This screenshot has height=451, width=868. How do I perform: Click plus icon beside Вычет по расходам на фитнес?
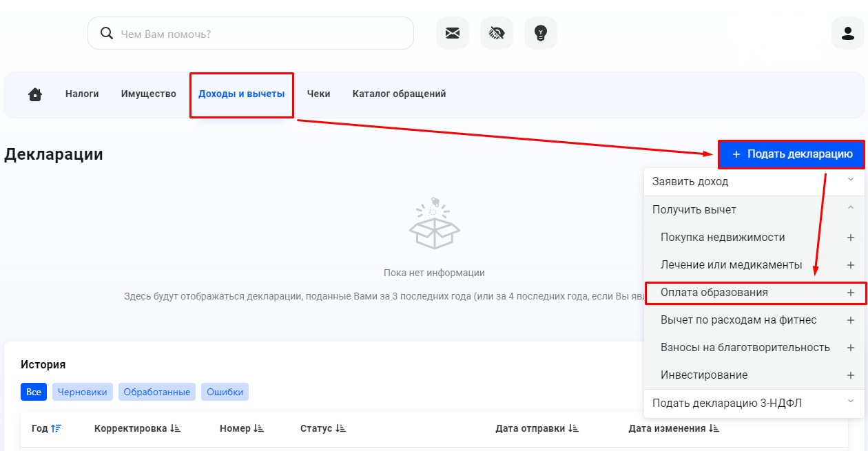[x=850, y=320]
